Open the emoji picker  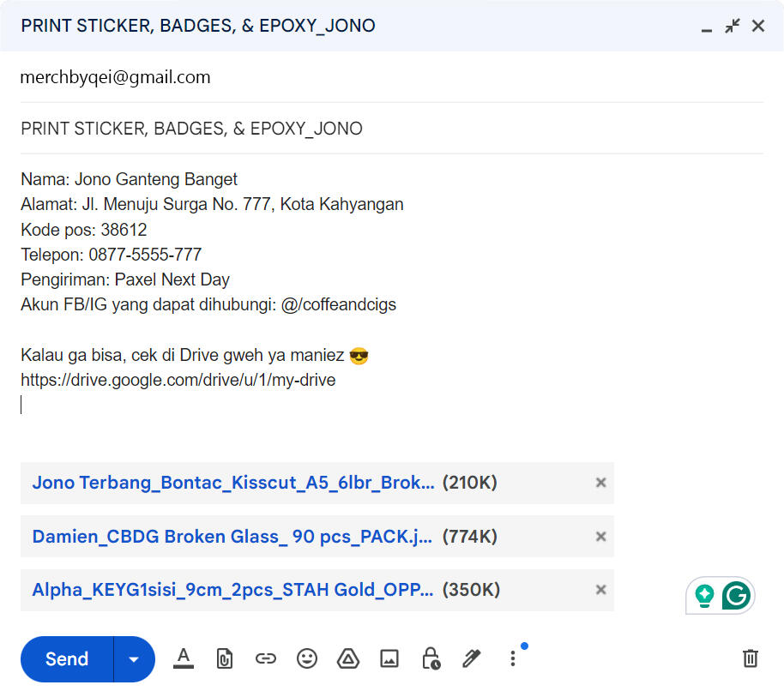point(306,658)
